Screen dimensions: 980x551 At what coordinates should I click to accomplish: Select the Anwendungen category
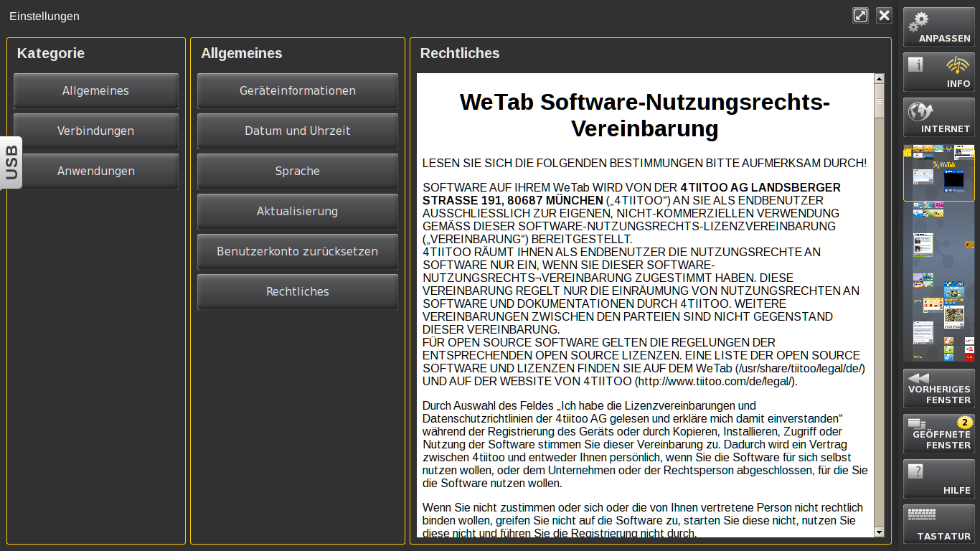[95, 171]
